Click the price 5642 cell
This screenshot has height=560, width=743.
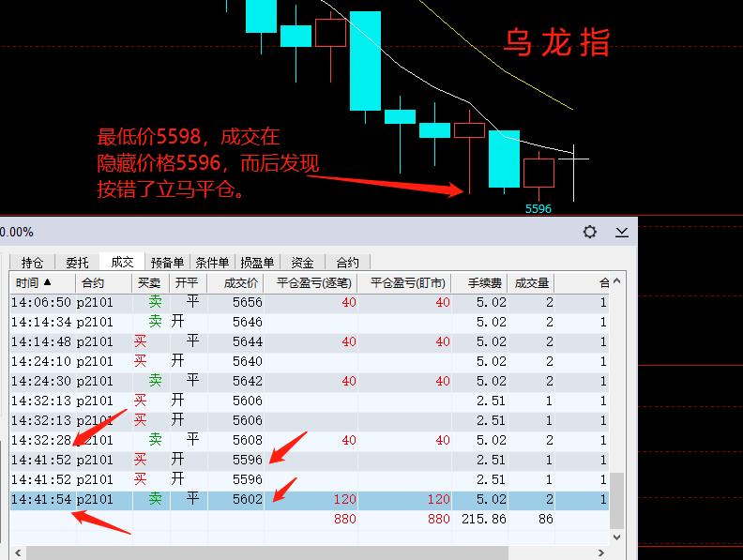[x=247, y=381]
